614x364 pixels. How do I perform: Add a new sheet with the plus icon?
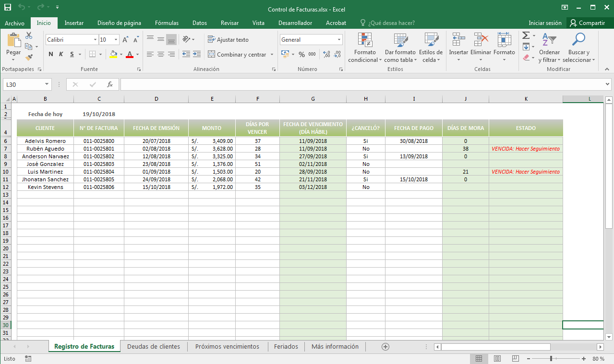(385, 347)
